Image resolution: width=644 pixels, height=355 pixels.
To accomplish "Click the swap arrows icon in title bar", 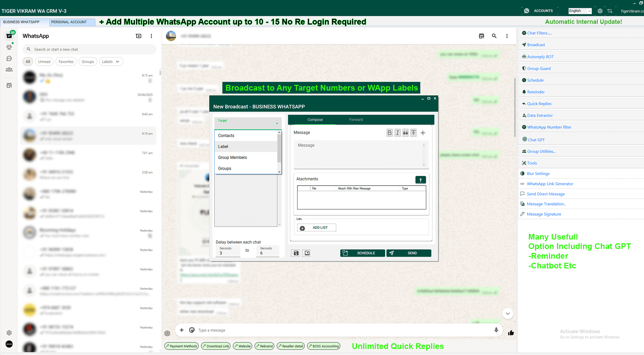I will coord(610,11).
